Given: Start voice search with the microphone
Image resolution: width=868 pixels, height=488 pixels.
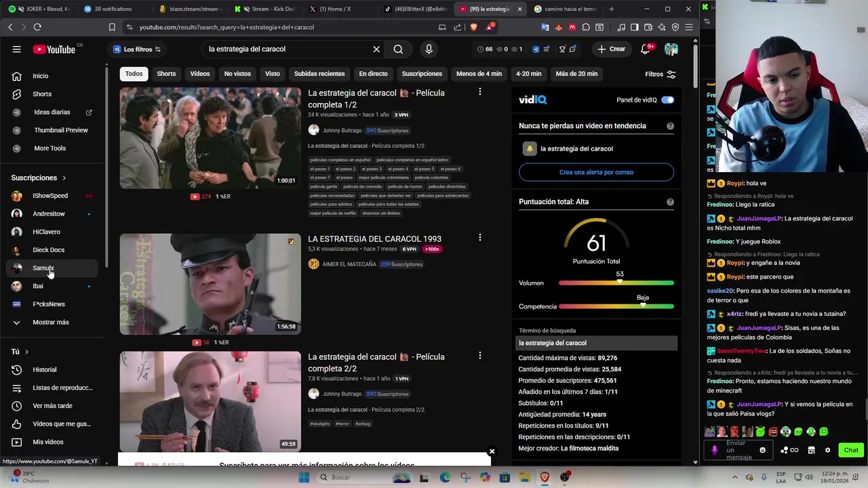Looking at the screenshot, I should 429,49.
